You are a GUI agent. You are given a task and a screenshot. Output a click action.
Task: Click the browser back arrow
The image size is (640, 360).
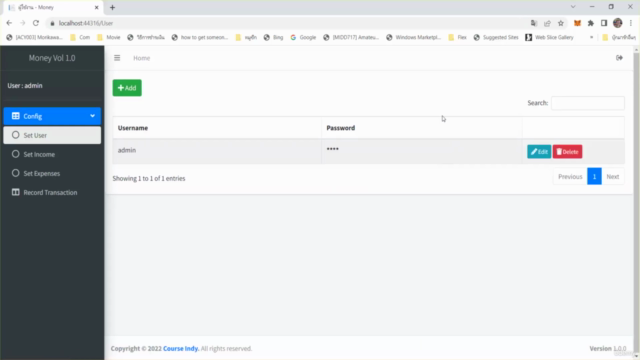[x=9, y=23]
